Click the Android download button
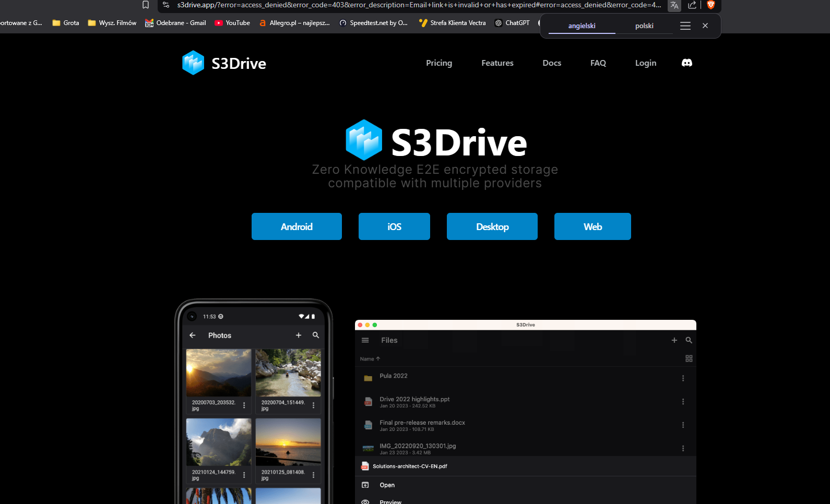Image resolution: width=830 pixels, height=504 pixels. point(297,226)
